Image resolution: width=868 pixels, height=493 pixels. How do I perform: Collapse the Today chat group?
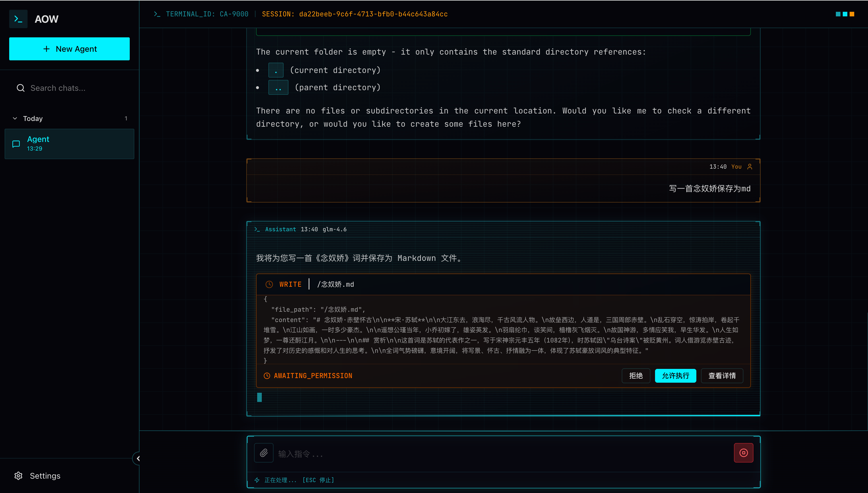[15, 118]
